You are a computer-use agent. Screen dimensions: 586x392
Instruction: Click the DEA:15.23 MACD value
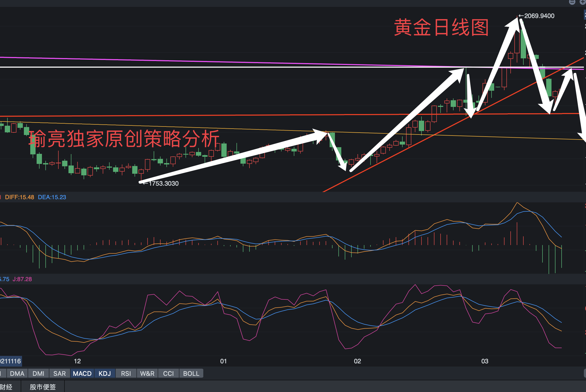(52, 197)
